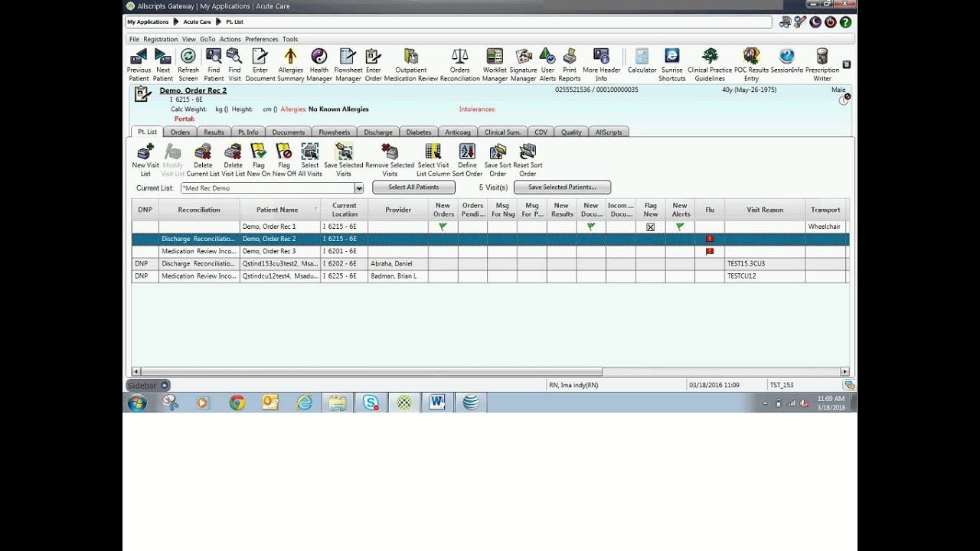
Task: Open the Preferences menu
Action: coord(262,39)
